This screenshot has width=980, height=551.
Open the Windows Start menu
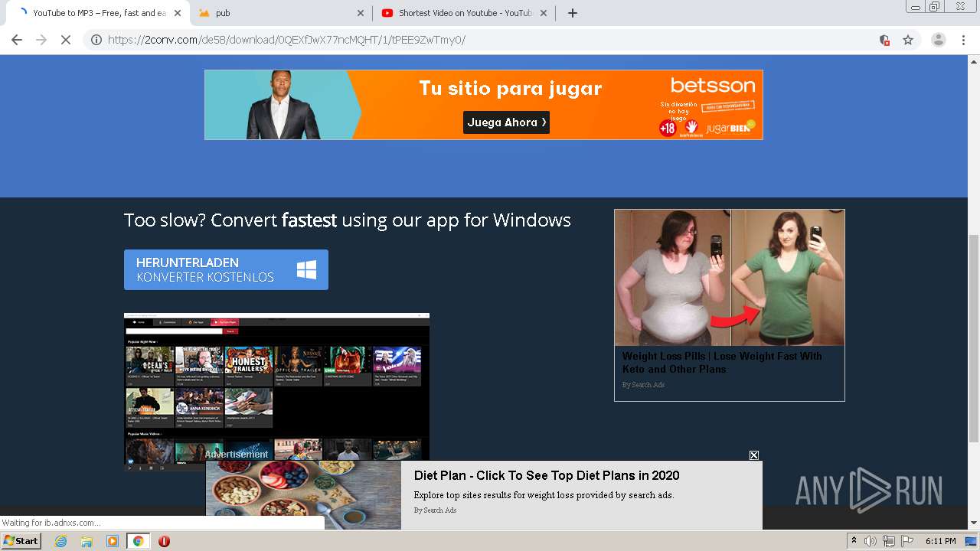(x=21, y=541)
